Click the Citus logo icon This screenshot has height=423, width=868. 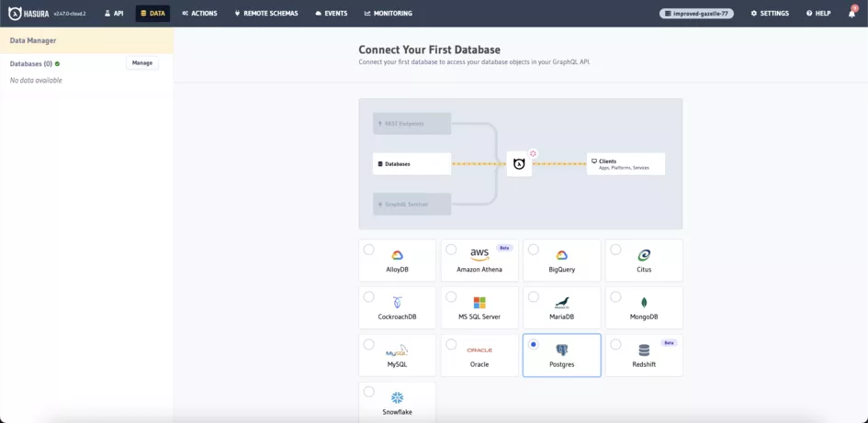[644, 255]
